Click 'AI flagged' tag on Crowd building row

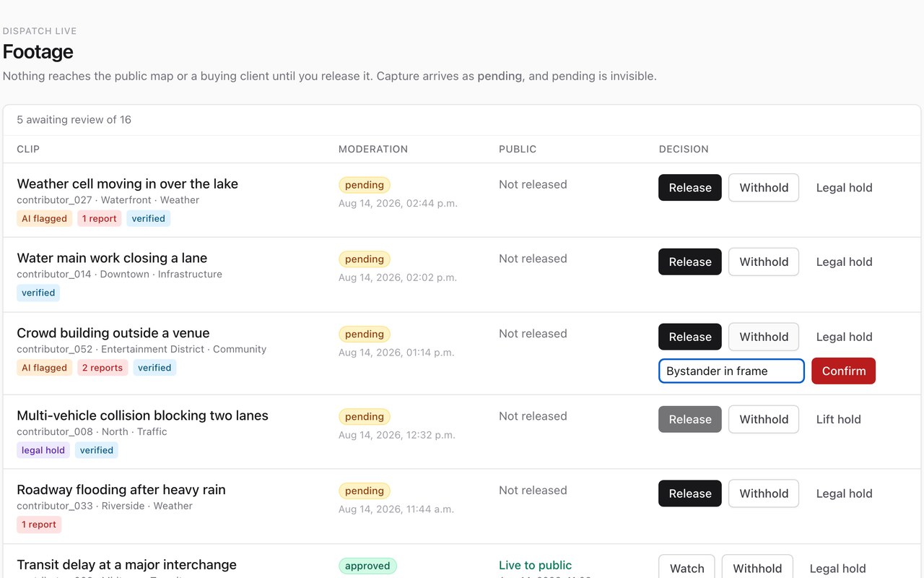click(x=44, y=368)
